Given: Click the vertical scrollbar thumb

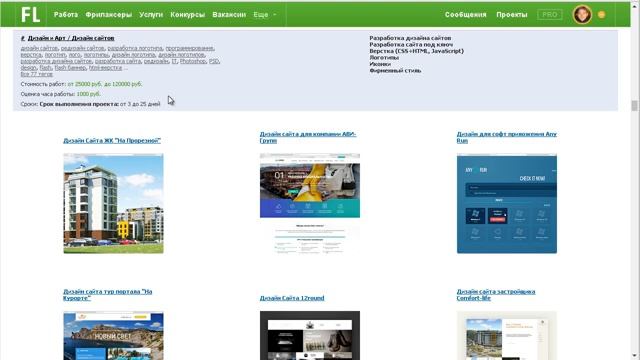Looking at the screenshot, I should [x=634, y=105].
